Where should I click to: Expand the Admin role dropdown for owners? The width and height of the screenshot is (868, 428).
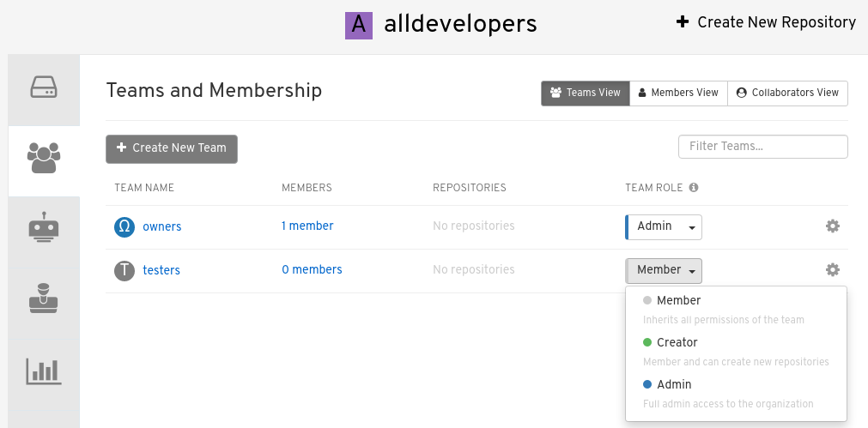[x=665, y=226]
